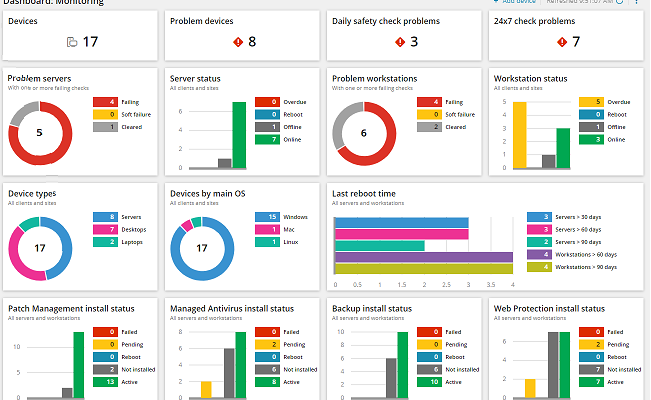
Task: Open the Daily safety check problems count 3
Action: tap(414, 42)
